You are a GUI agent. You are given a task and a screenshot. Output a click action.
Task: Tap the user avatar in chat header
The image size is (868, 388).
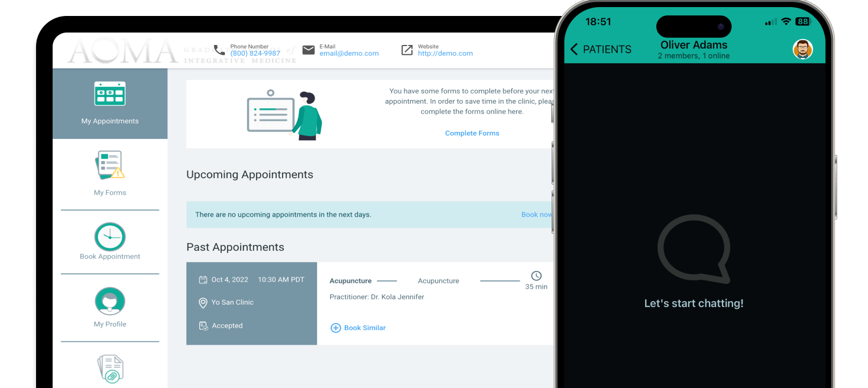click(802, 50)
